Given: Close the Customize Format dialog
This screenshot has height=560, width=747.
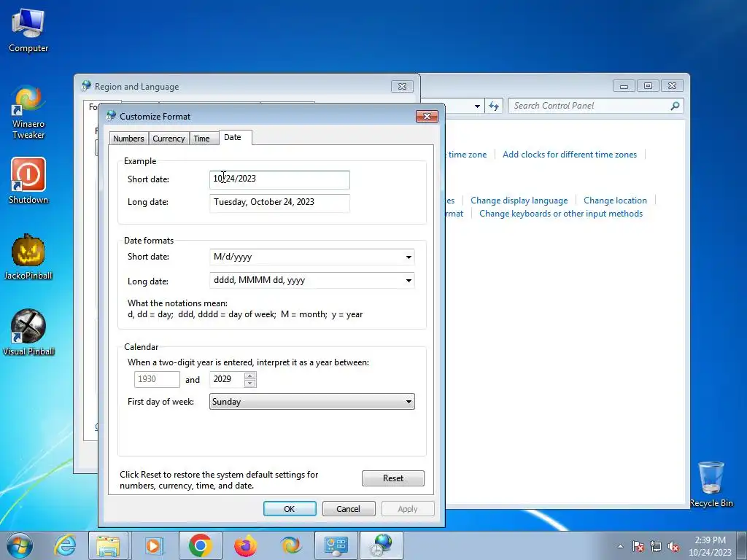Looking at the screenshot, I should (x=427, y=116).
